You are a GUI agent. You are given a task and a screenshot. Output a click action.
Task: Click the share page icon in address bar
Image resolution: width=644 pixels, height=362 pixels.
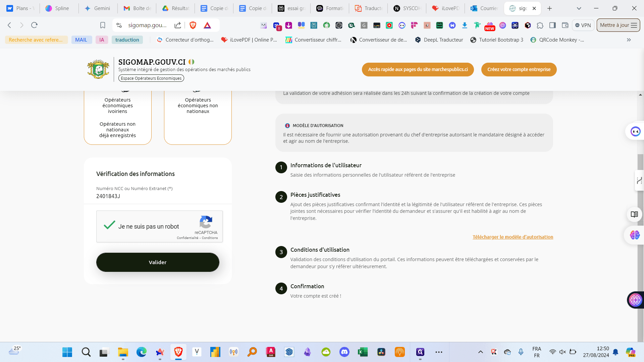point(178,25)
